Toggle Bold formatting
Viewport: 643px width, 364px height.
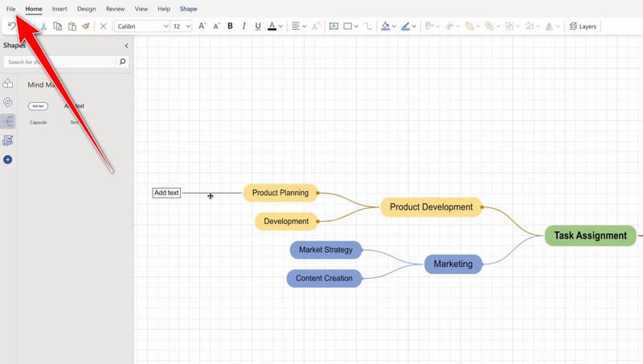tap(230, 27)
